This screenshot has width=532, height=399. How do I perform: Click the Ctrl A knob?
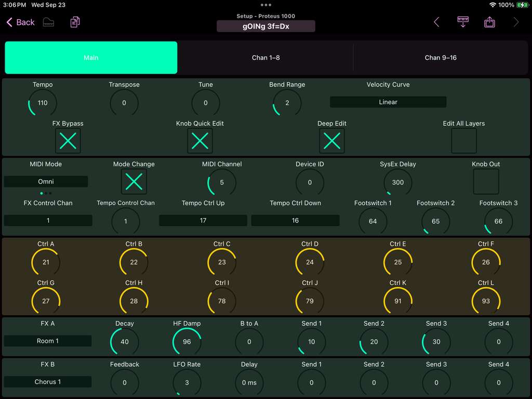[x=46, y=262]
